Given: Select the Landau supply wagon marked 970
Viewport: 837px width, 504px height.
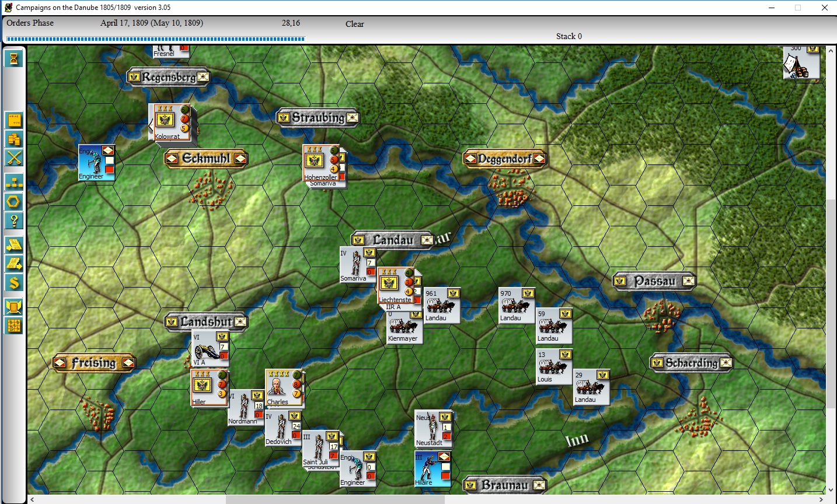Looking at the screenshot, I should coord(517,306).
